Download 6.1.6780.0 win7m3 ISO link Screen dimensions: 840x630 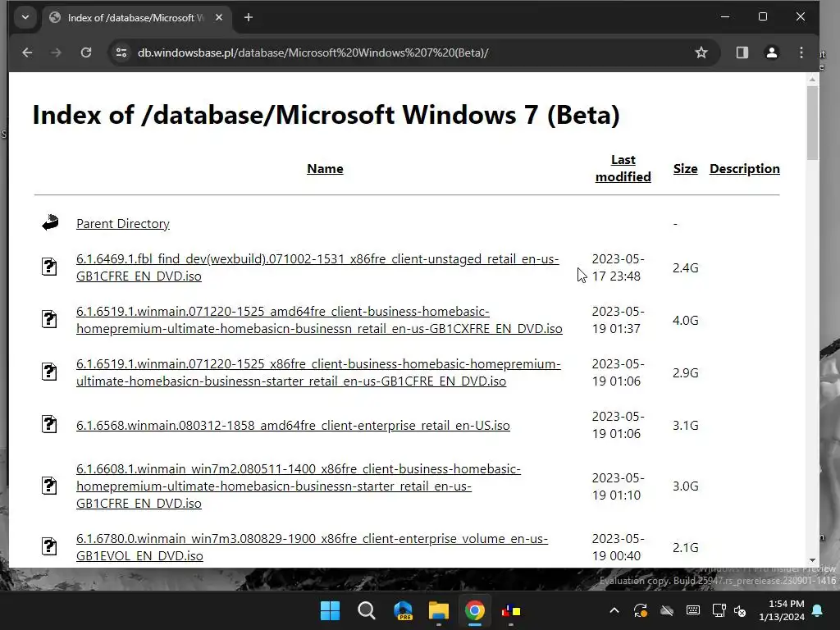tap(312, 547)
